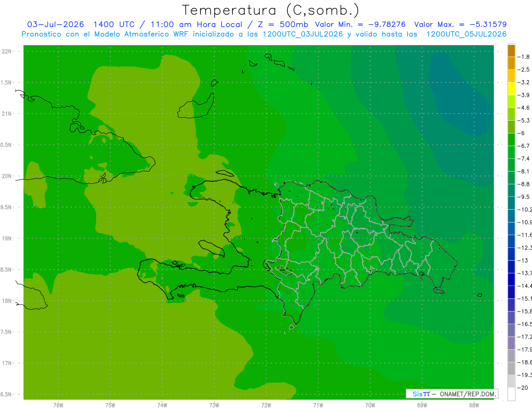532x411 pixels.
Task: Click the '21N' latitude axis label
Action: click(7, 114)
